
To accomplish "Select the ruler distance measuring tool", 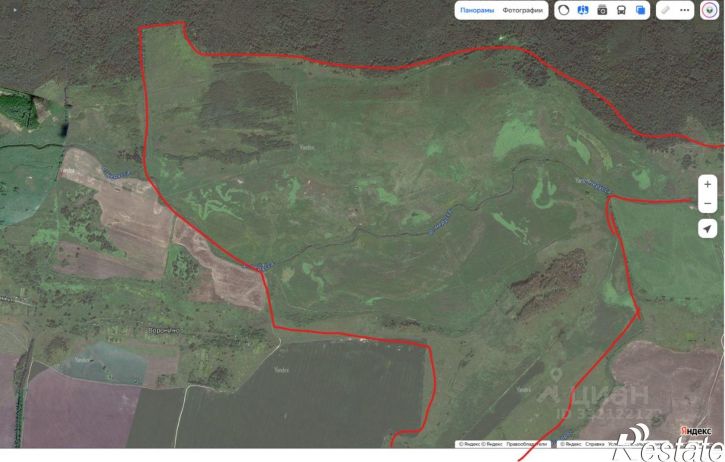I will (x=665, y=10).
